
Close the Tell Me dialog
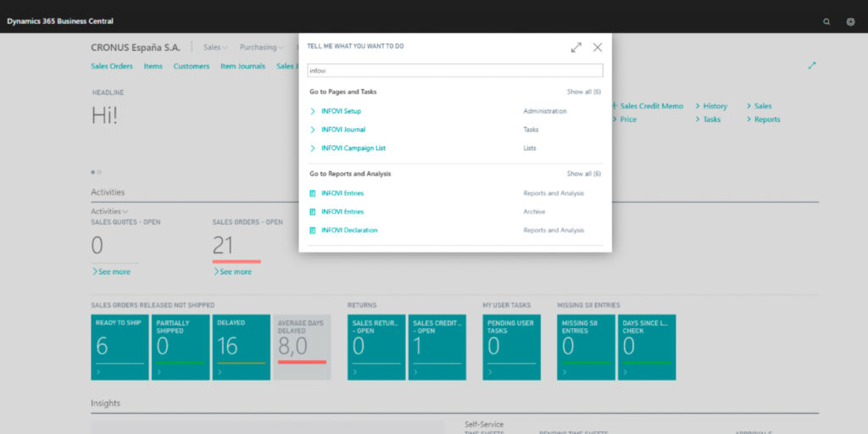598,47
